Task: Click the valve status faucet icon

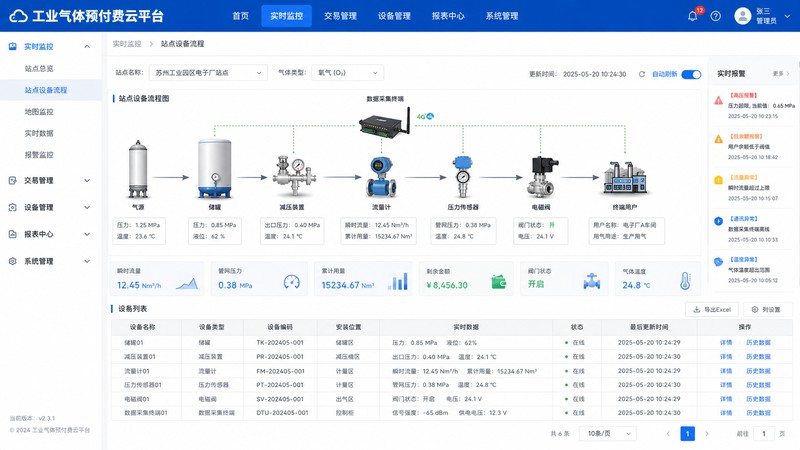Action: 592,282
